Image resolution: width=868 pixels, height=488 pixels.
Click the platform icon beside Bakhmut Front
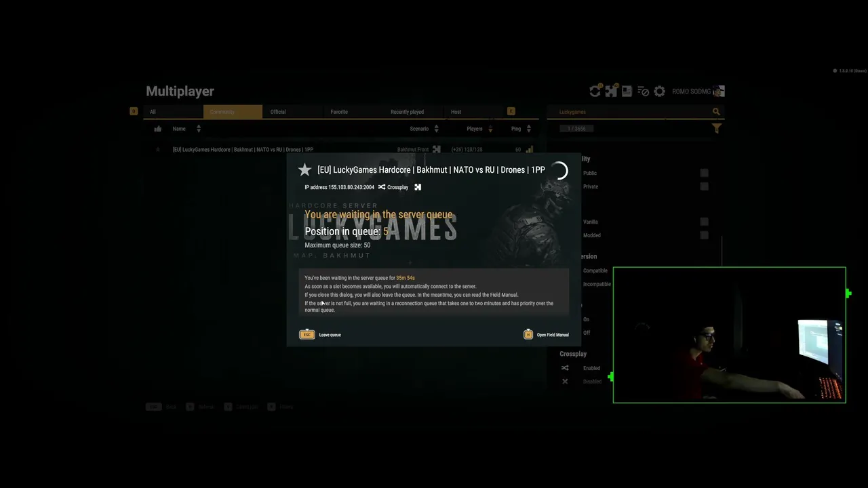click(437, 150)
